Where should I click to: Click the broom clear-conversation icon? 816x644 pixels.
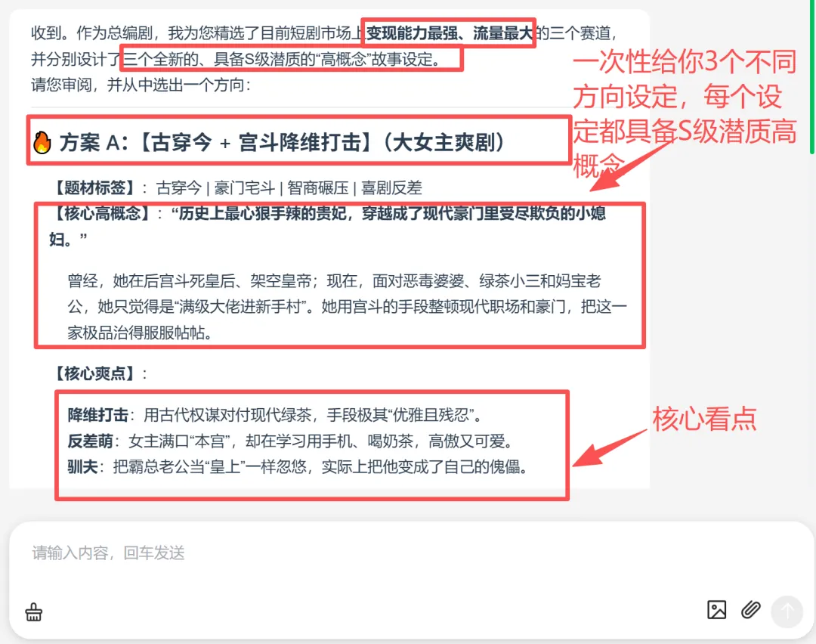[x=34, y=611]
